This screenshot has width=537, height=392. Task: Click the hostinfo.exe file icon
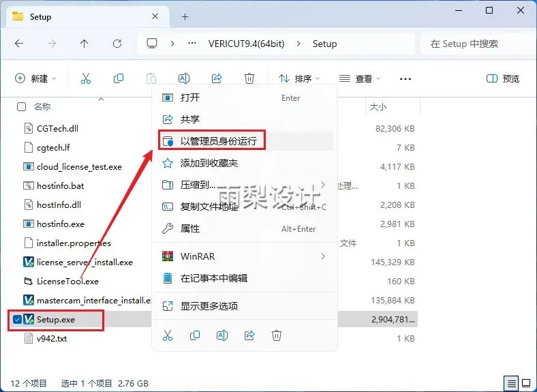point(29,224)
